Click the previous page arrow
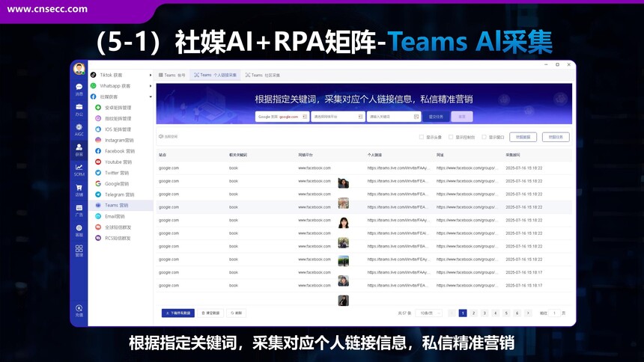The height and width of the screenshot is (362, 644). 452,313
